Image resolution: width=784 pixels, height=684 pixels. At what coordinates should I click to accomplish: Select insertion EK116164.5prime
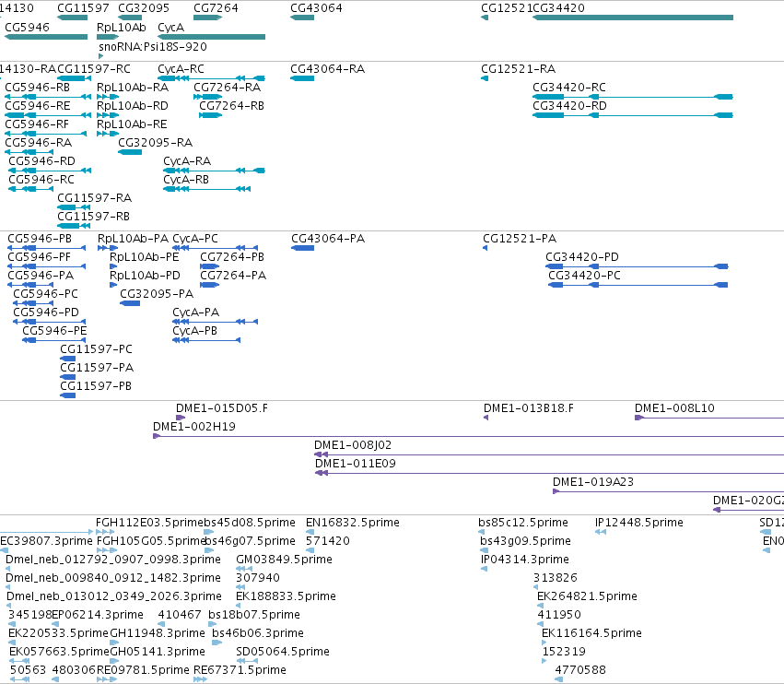tap(591, 633)
